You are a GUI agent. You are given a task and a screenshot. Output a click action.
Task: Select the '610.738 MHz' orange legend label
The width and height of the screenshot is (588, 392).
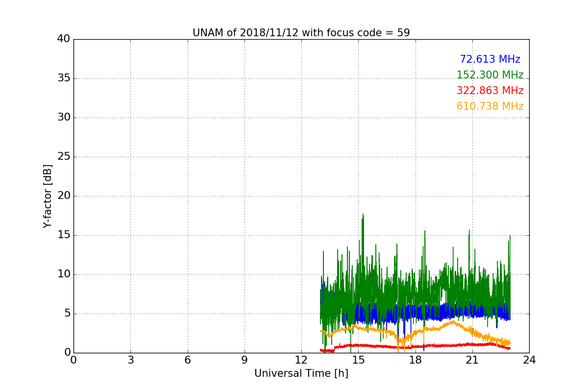click(490, 106)
